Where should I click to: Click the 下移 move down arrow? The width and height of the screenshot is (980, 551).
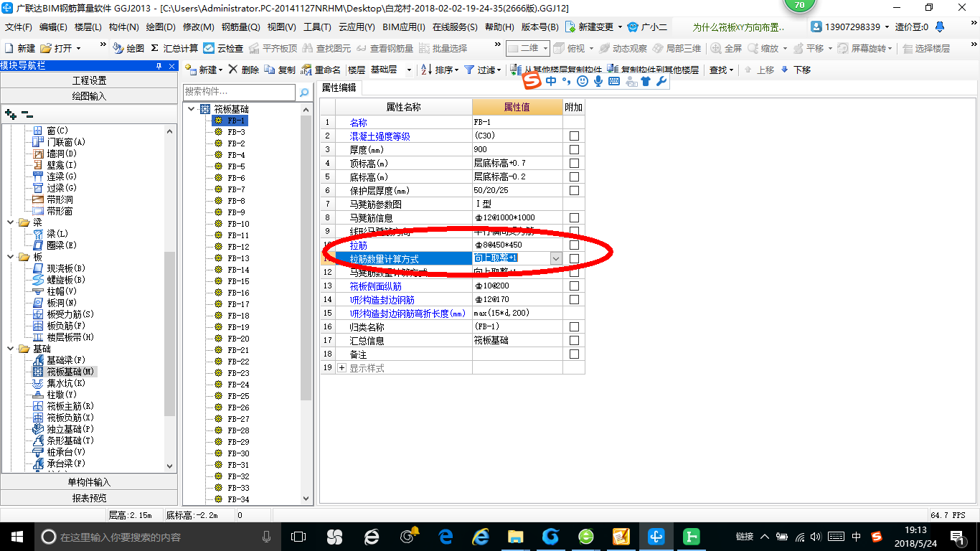(784, 70)
